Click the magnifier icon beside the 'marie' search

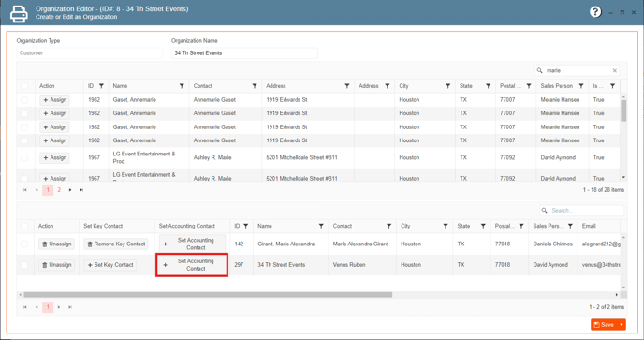540,70
